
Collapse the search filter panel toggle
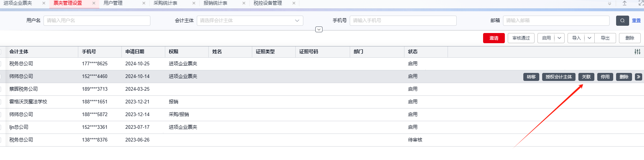click(x=319, y=29)
